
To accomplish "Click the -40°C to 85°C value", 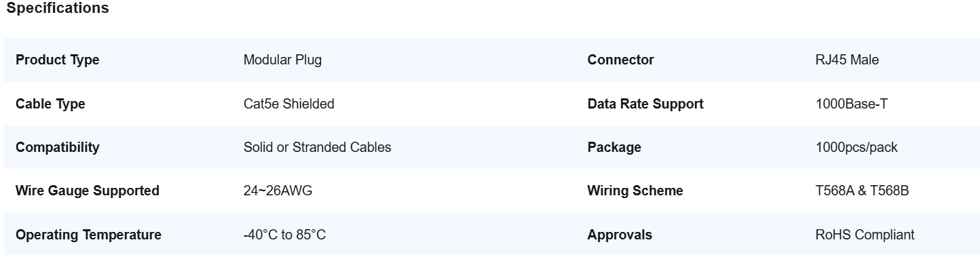I will [284, 235].
